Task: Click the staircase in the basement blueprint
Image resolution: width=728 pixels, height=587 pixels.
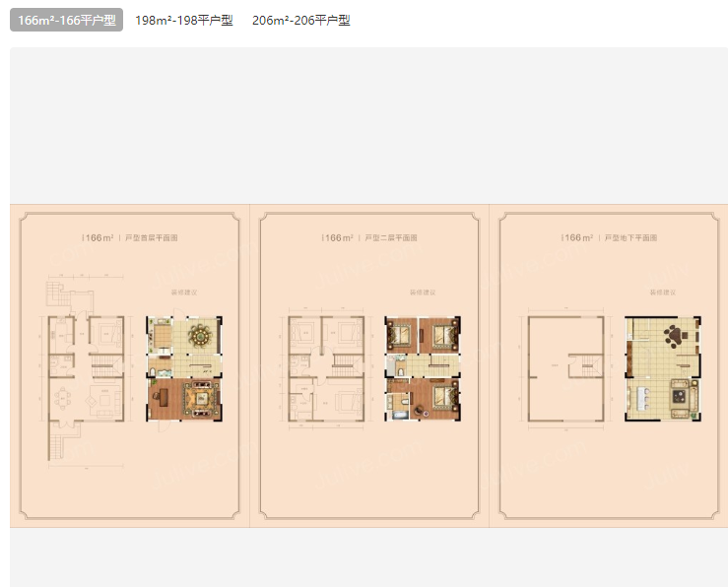Action: pyautogui.click(x=589, y=368)
